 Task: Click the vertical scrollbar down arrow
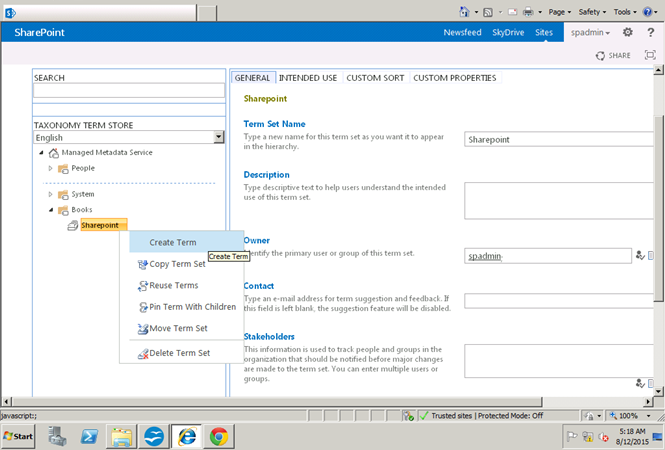click(x=658, y=391)
